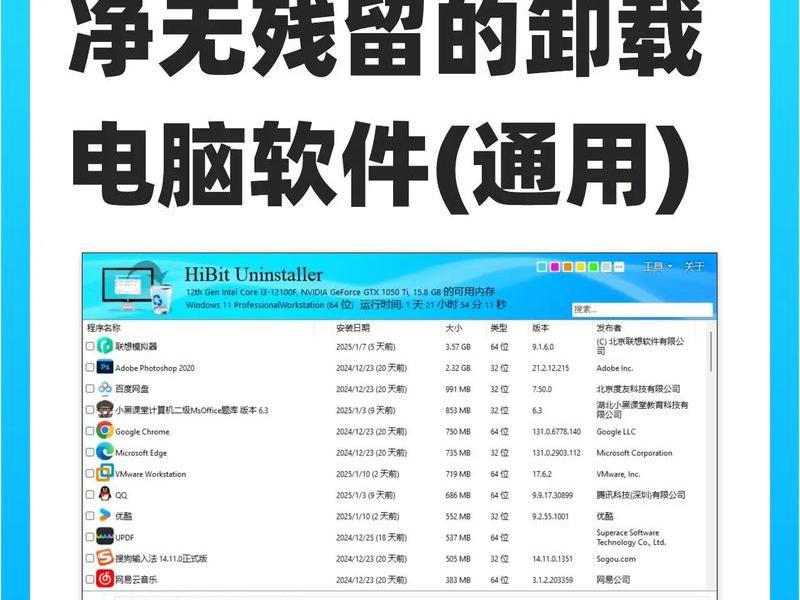Click the Adobe Inc. publisher cell
Screen dimensions: 800x600
[x=614, y=368]
